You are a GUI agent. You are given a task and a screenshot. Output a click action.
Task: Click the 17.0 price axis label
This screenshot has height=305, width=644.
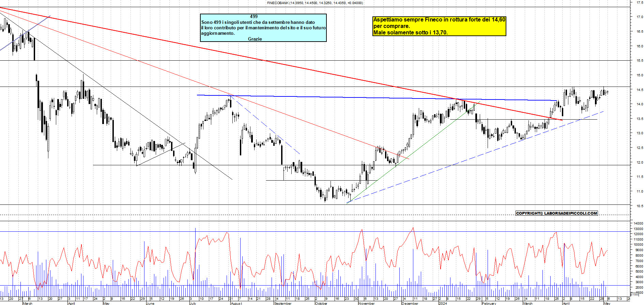640,17
